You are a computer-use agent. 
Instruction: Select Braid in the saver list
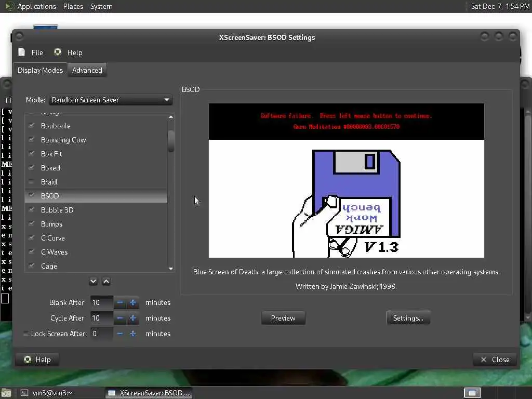click(x=49, y=182)
